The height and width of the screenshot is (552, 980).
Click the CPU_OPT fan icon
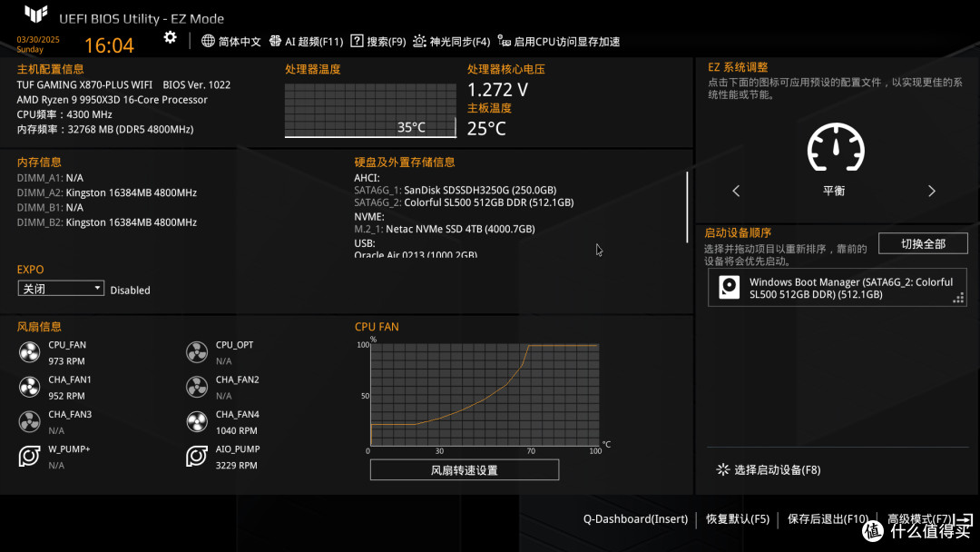(x=197, y=352)
